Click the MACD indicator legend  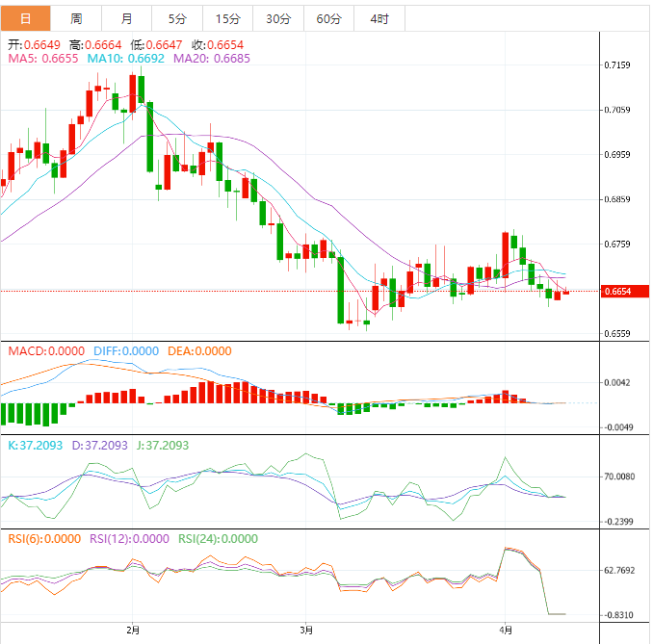point(46,351)
